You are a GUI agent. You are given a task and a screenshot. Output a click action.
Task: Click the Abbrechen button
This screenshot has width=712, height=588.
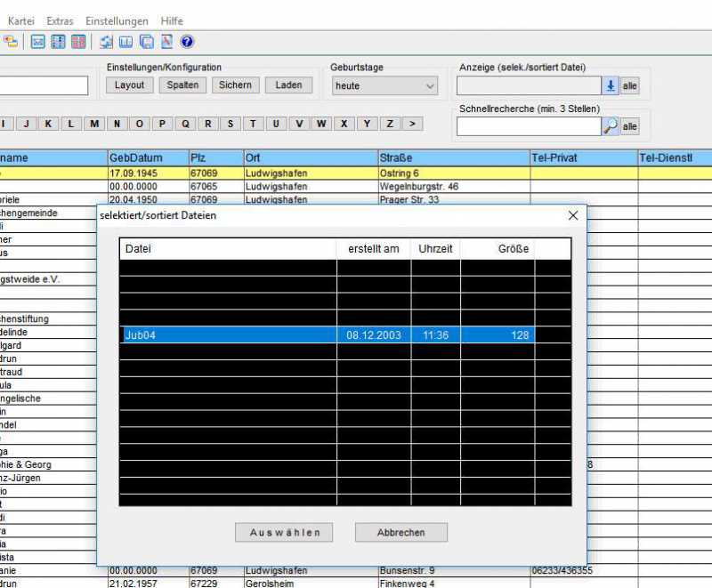[x=400, y=532]
